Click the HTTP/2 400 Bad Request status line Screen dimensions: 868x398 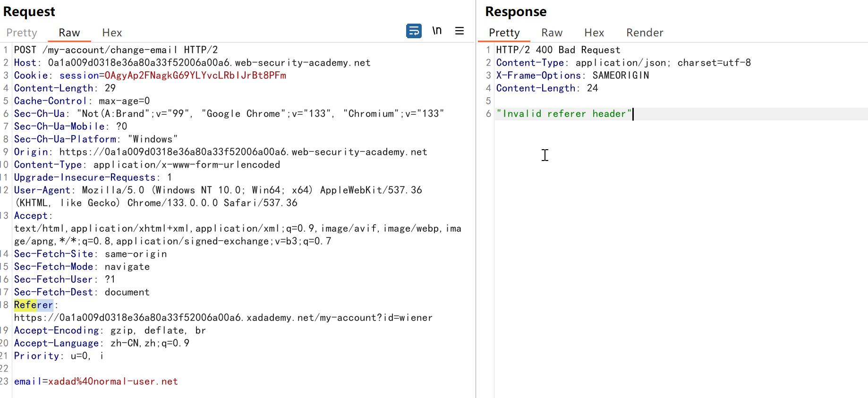click(x=558, y=50)
